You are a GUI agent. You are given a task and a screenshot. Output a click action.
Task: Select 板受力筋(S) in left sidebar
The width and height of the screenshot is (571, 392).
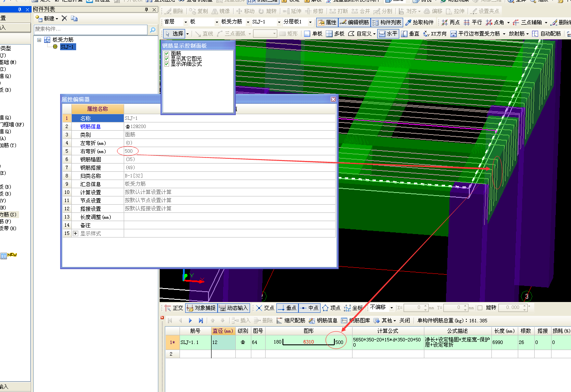coord(8,215)
